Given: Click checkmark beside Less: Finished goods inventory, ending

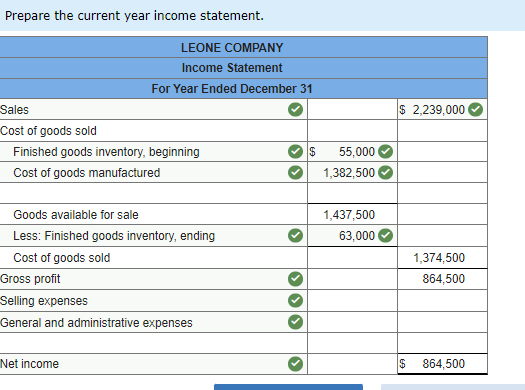Looking at the screenshot, I should point(295,235).
